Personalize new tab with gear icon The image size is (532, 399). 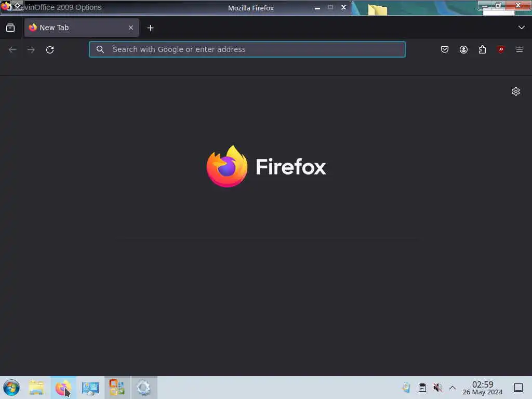(x=516, y=91)
